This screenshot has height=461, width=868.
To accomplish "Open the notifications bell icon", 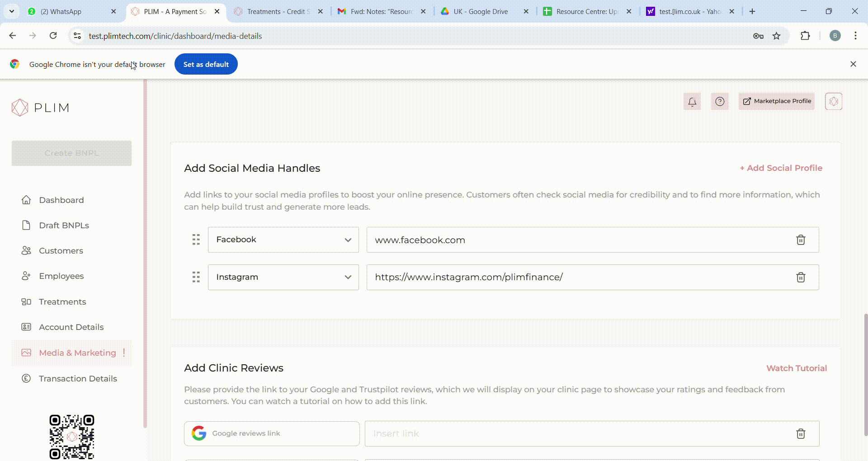I will tap(692, 101).
